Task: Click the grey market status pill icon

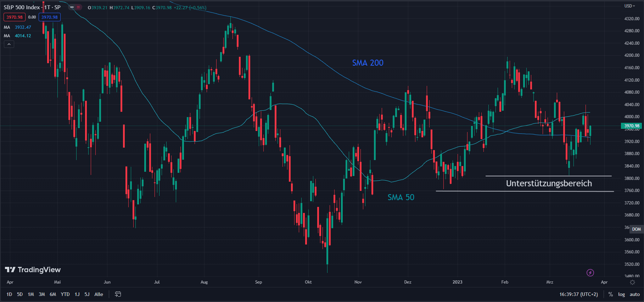Action: pos(72,7)
